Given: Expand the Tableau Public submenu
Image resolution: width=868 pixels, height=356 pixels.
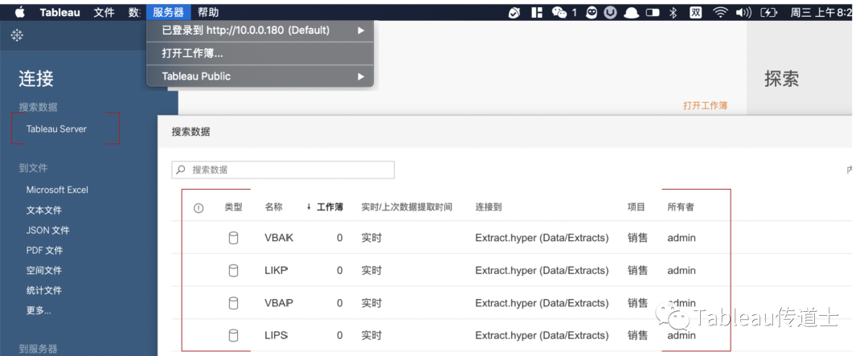Looking at the screenshot, I should 260,76.
